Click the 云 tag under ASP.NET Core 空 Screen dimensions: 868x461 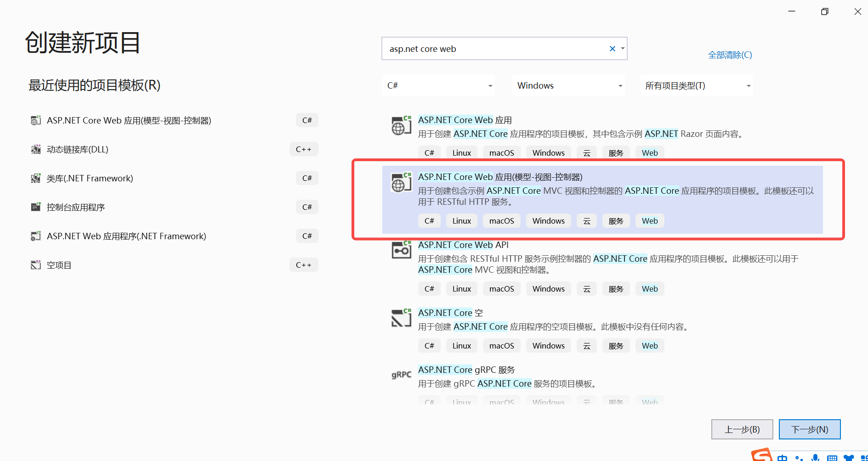tap(587, 346)
